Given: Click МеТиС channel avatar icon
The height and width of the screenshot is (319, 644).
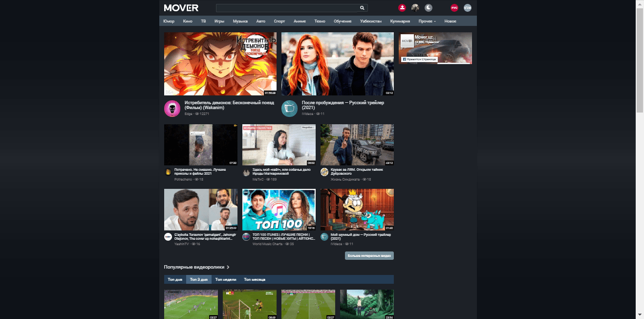Looking at the screenshot, I should pyautogui.click(x=246, y=172).
